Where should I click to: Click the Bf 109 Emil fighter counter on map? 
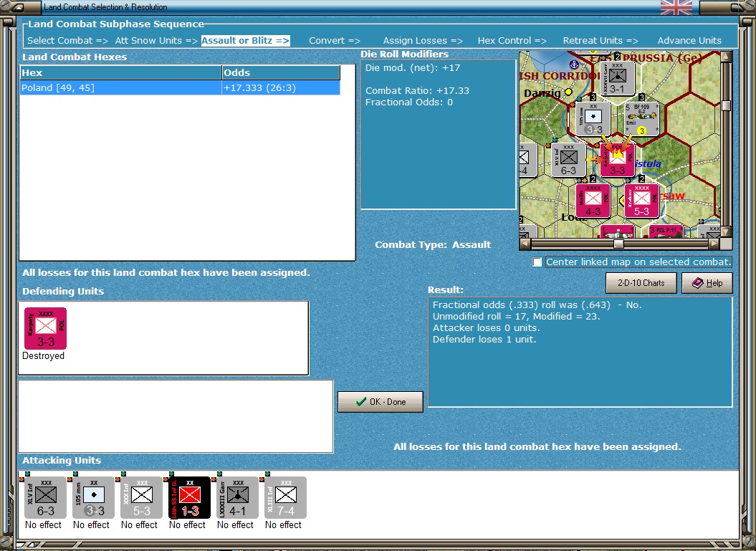(x=642, y=119)
